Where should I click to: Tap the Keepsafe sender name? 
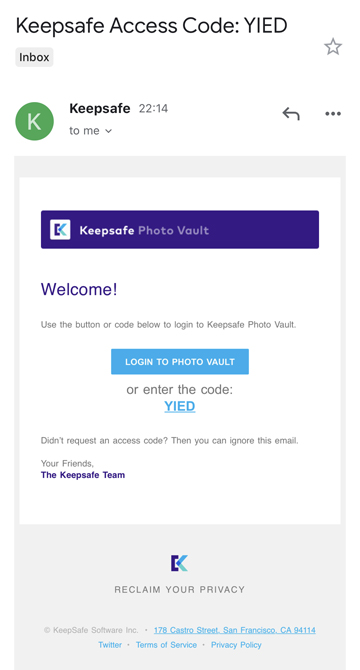100,109
